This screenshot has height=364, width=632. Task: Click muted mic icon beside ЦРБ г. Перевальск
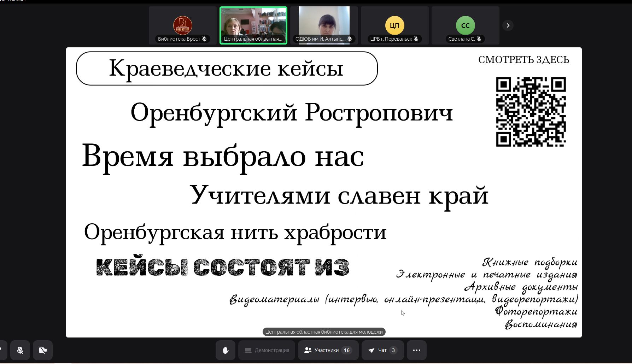coord(416,39)
